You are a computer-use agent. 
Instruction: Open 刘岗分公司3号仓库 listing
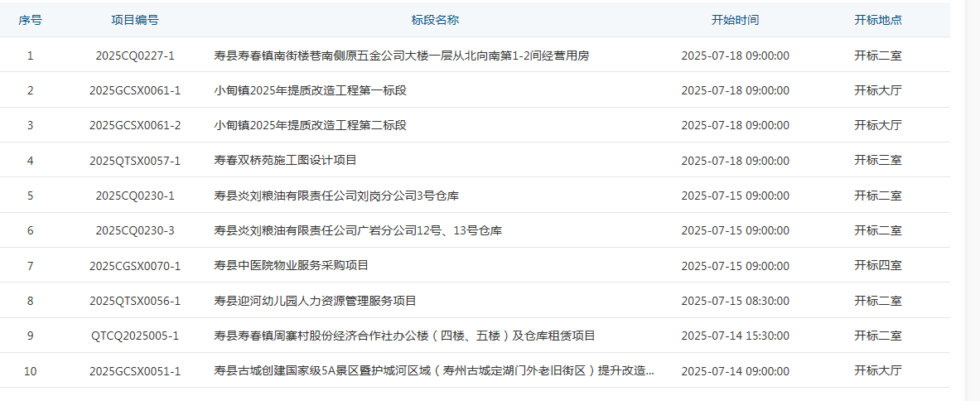point(336,196)
